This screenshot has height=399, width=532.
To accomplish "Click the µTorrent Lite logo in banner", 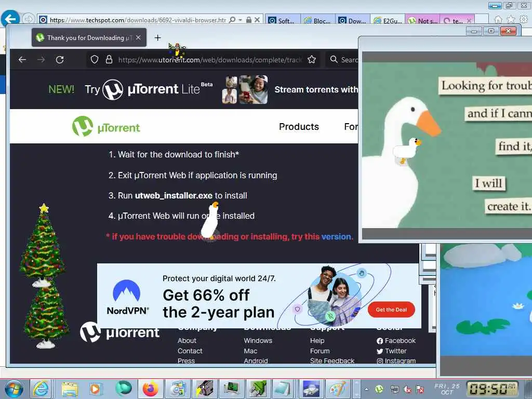I will tap(157, 89).
